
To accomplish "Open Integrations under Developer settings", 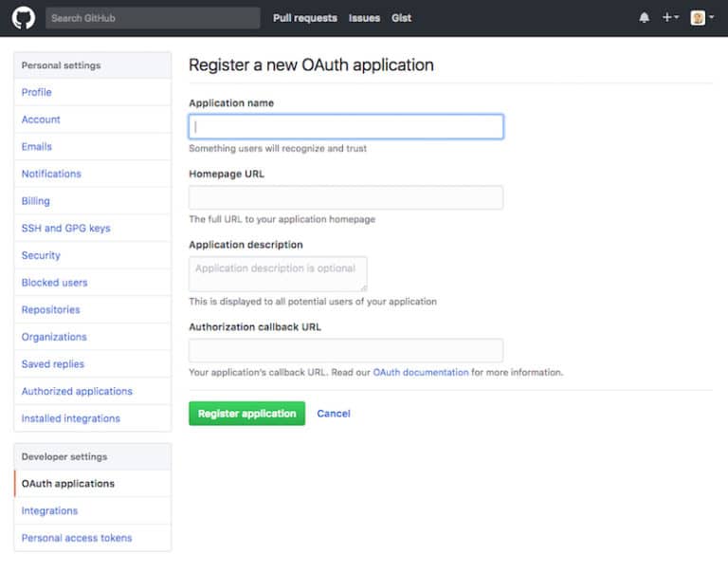I will point(93,510).
